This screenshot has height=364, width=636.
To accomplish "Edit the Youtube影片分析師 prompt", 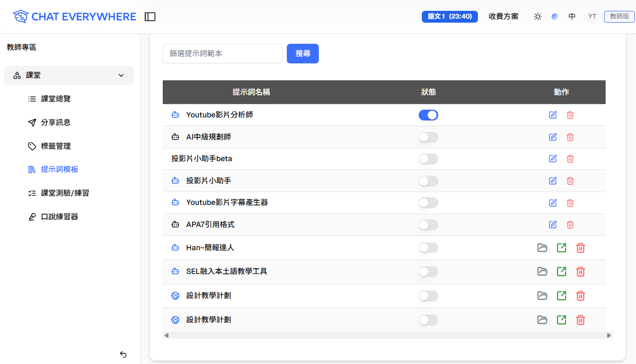I will pyautogui.click(x=553, y=115).
